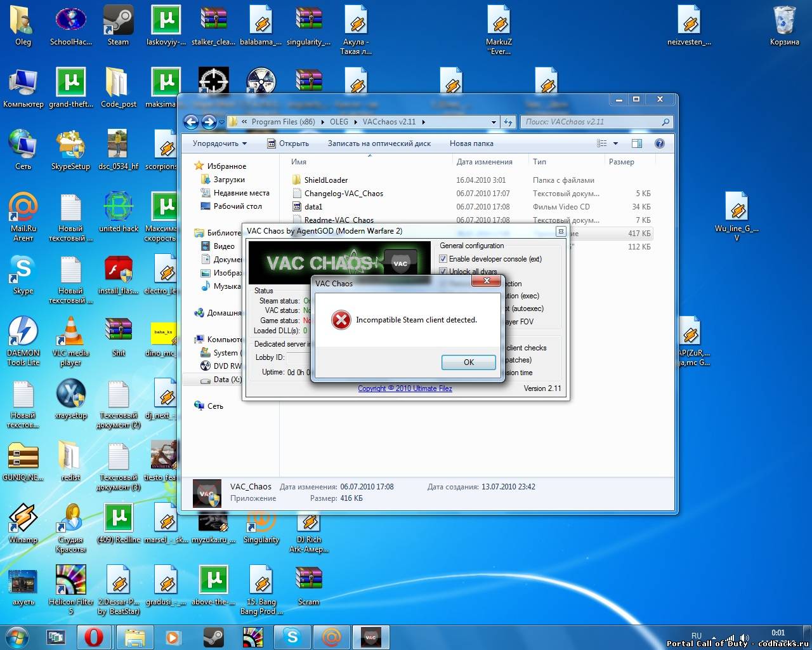Select Избранное in the navigation pane
The height and width of the screenshot is (650, 812).
[226, 166]
